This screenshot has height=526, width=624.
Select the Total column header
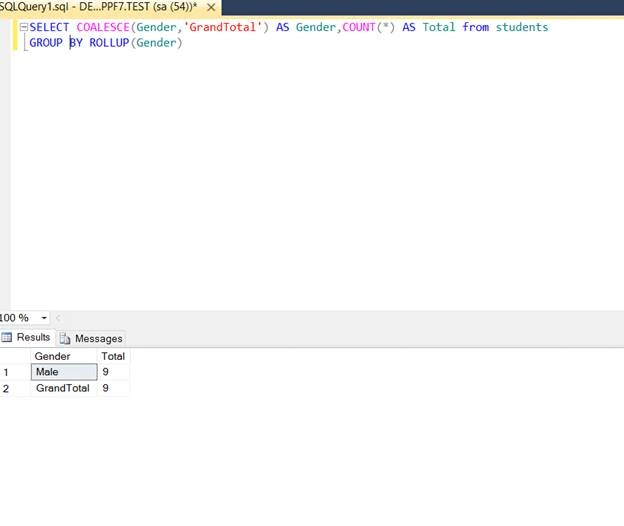pyautogui.click(x=113, y=356)
